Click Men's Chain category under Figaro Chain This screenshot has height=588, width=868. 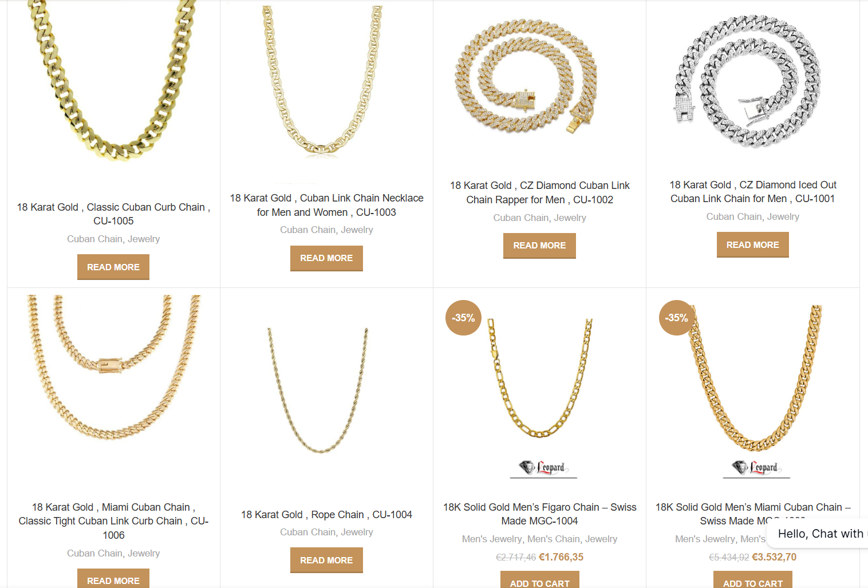tap(554, 539)
